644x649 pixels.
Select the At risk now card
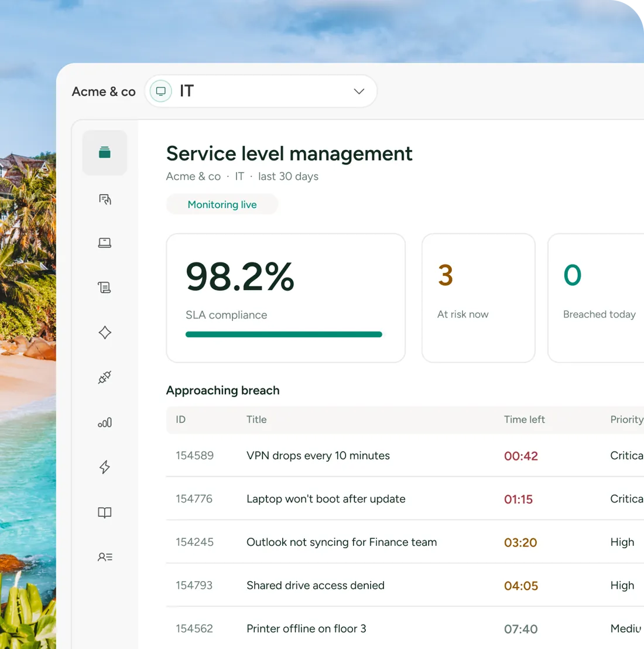tap(478, 298)
